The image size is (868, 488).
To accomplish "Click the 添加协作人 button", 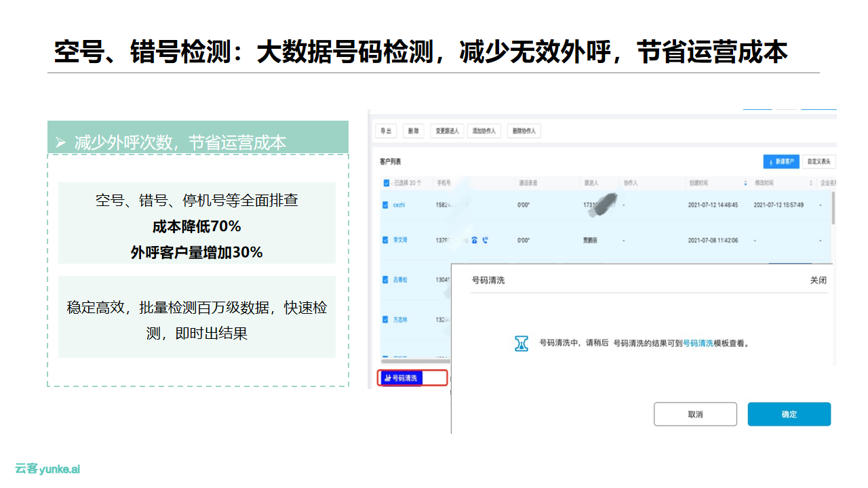I will coord(484,131).
